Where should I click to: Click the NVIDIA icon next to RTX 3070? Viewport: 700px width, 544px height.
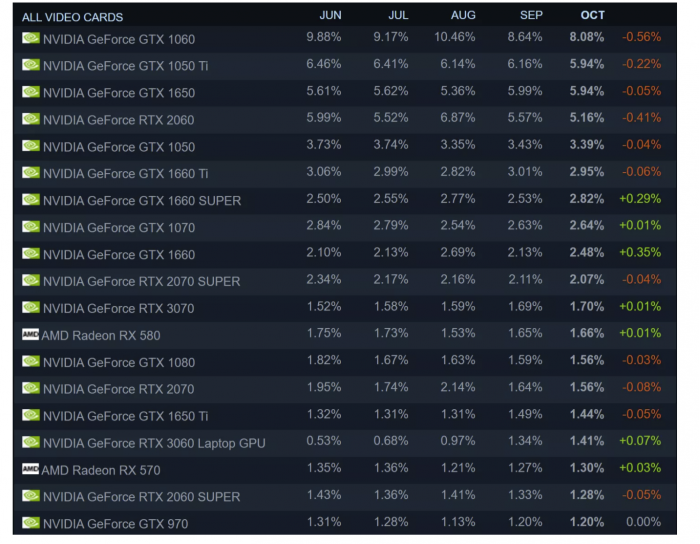31,308
